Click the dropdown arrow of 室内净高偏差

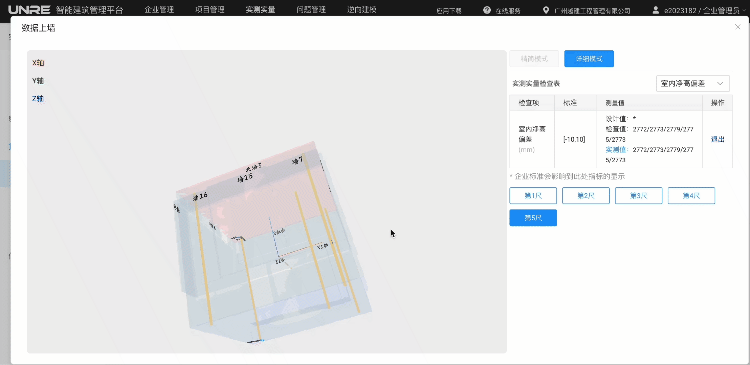coord(720,84)
